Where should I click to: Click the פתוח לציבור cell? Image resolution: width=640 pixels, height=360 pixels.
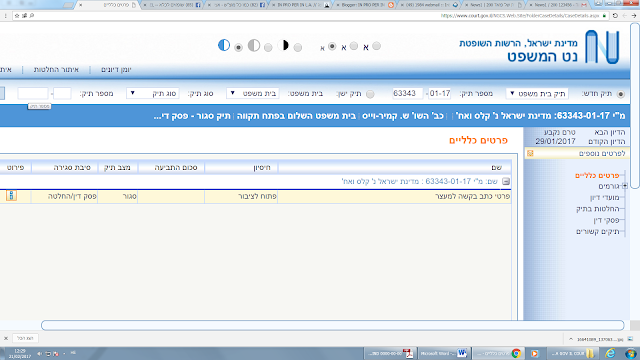(241, 196)
